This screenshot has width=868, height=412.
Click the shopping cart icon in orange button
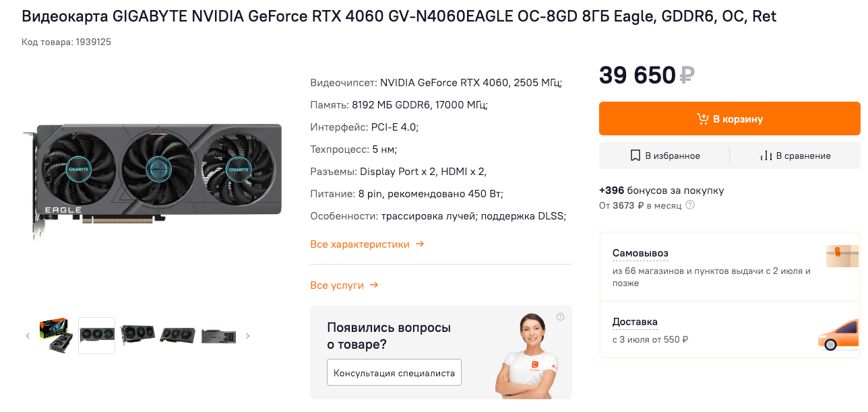pos(703,119)
